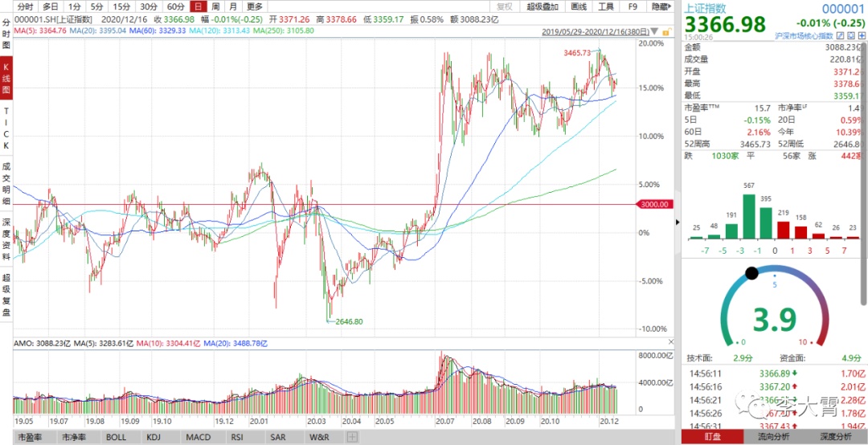Select the 1分 period
868x445 pixels.
[74, 6]
